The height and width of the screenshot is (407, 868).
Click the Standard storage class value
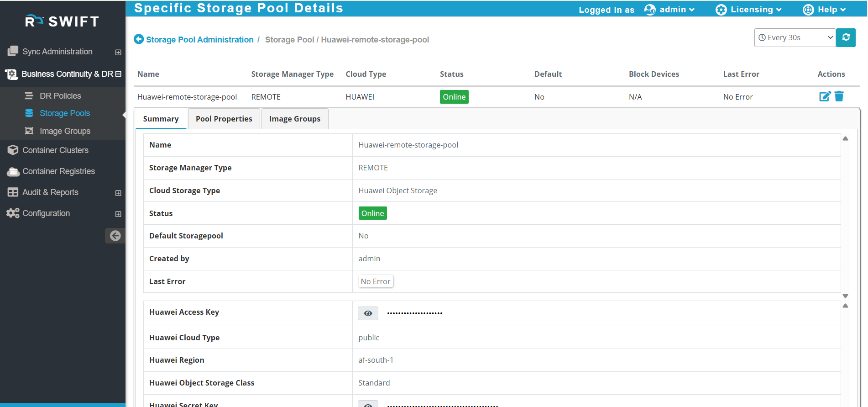pos(374,383)
